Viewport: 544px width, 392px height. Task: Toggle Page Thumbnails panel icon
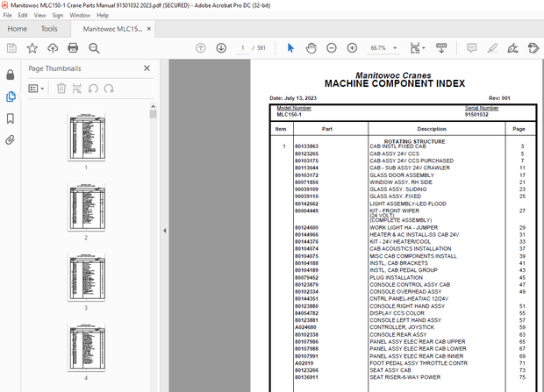[x=11, y=96]
